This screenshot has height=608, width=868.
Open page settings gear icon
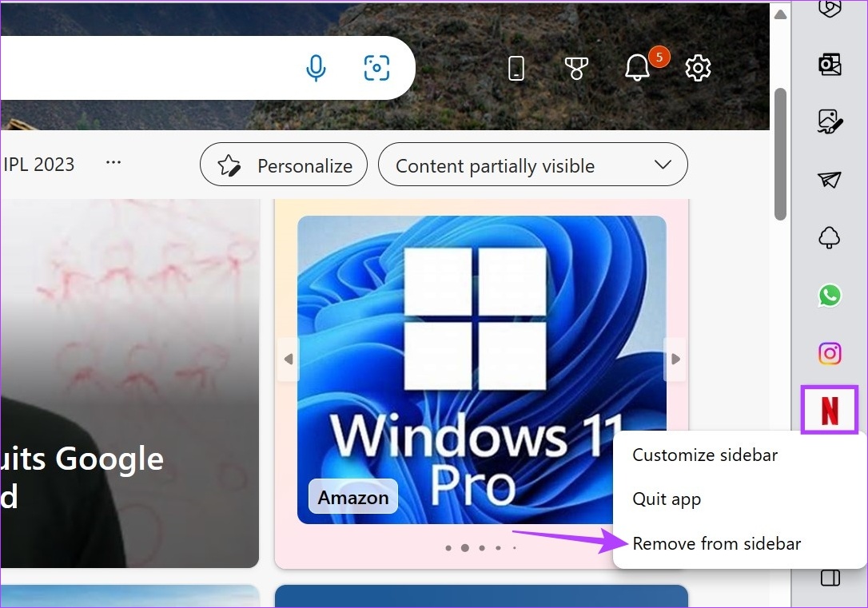(x=698, y=68)
